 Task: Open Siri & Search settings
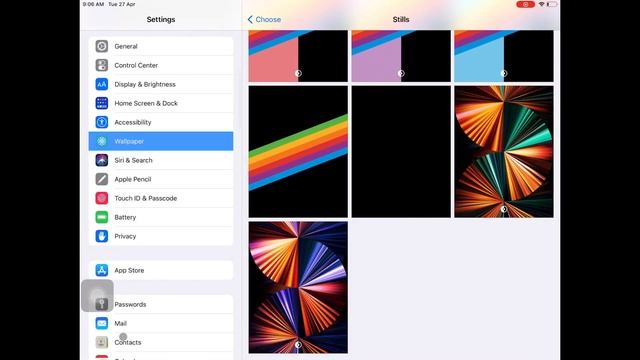click(161, 160)
